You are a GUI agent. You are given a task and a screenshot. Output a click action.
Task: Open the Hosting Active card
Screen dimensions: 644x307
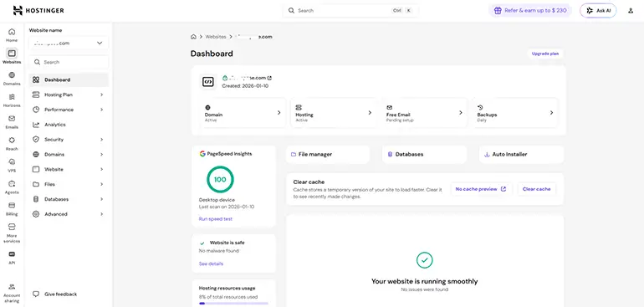[x=334, y=113]
